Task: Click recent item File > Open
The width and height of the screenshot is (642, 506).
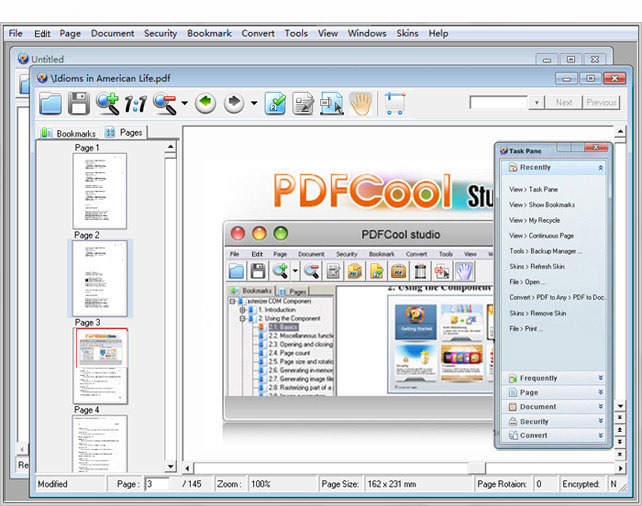Action: [527, 282]
